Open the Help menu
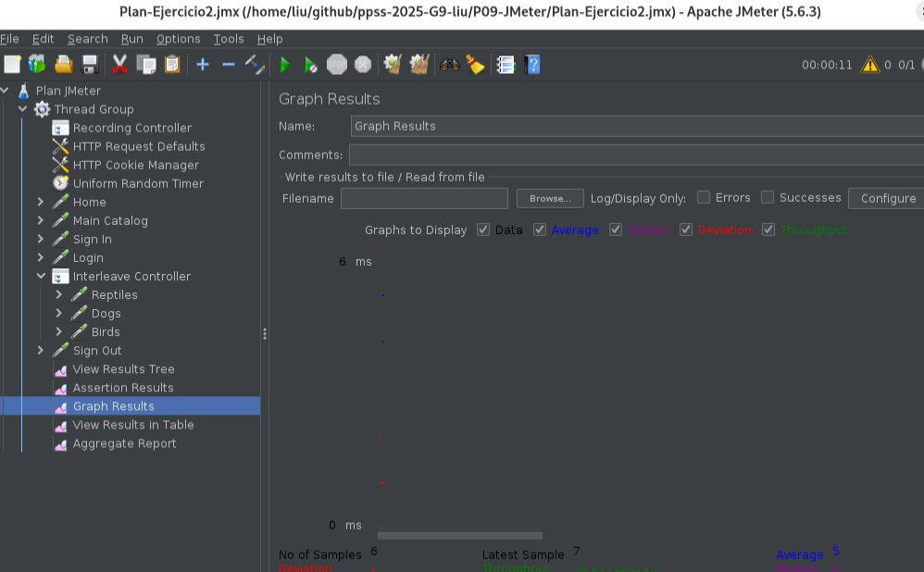This screenshot has height=572, width=924. [x=270, y=39]
